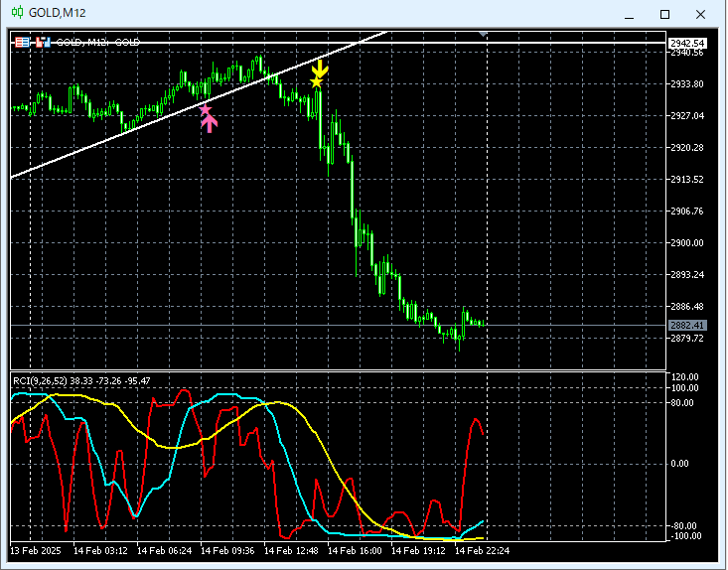Click the green candlestick icon in title bar
Viewport: 728px width, 570px height.
17,13
